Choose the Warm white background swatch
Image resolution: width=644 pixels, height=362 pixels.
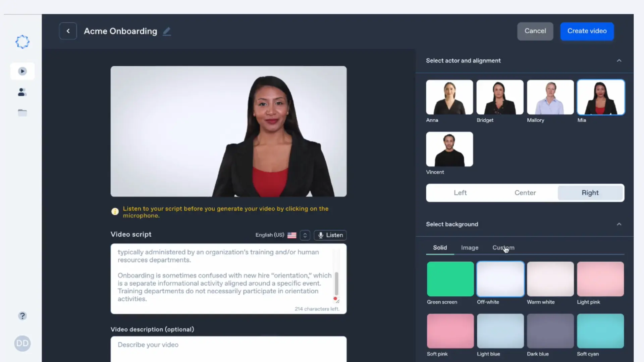550,279
